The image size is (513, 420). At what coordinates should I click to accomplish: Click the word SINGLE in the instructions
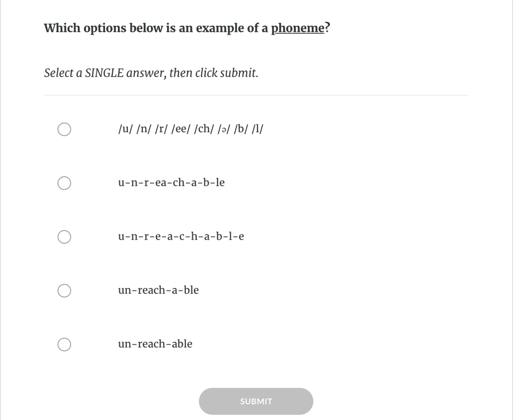coord(104,73)
